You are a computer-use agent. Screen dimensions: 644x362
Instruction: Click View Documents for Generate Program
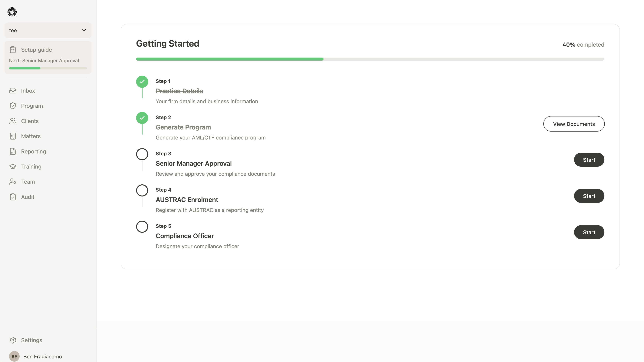(x=574, y=124)
